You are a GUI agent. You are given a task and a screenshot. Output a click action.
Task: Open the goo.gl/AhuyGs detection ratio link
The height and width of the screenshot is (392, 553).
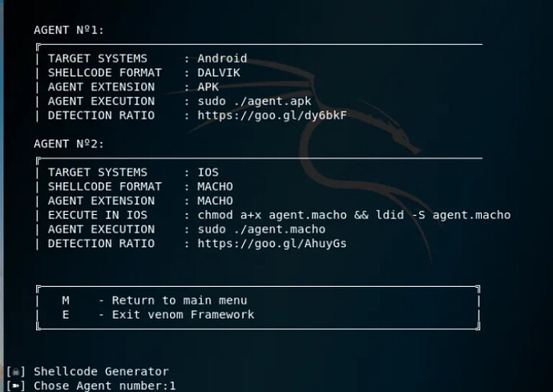pyautogui.click(x=272, y=244)
